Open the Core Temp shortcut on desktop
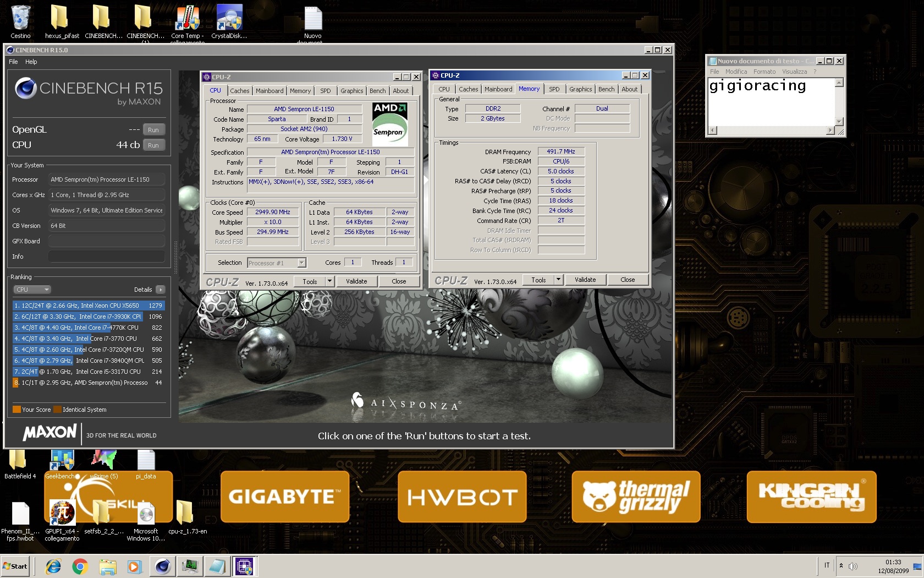924x578 pixels. coord(188,23)
